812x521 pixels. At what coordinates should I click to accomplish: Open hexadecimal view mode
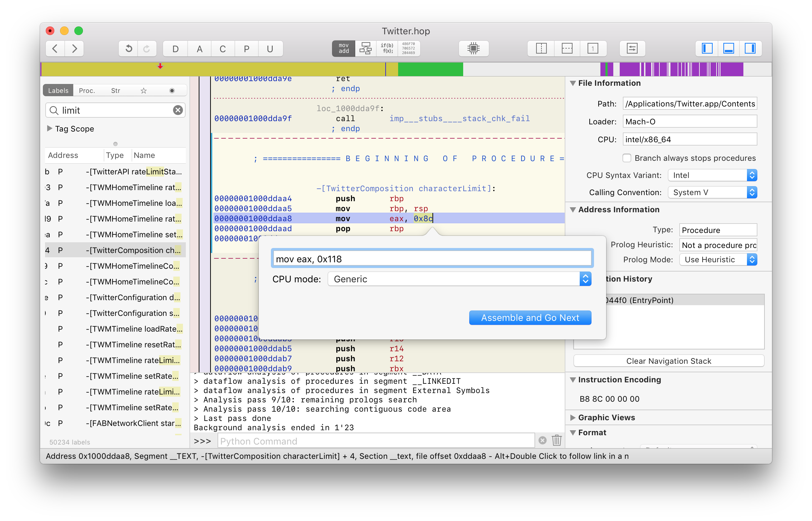(x=409, y=48)
